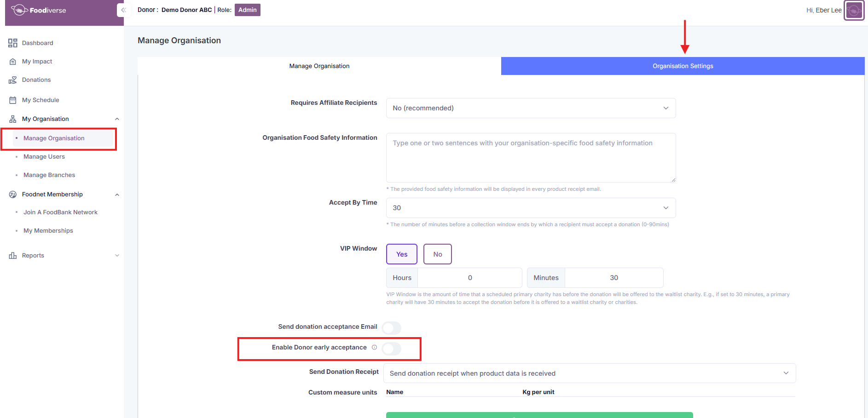Click Organisation Food Safety Information text area
868x418 pixels.
(530, 158)
